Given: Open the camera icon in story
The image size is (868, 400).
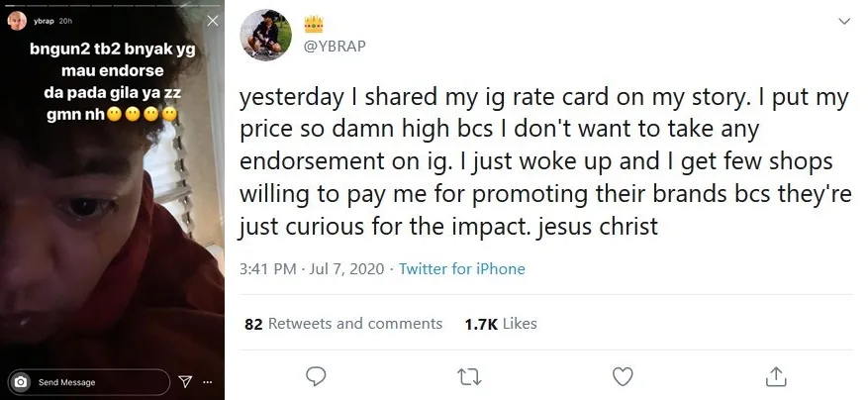Looking at the screenshot, I should click(x=21, y=382).
